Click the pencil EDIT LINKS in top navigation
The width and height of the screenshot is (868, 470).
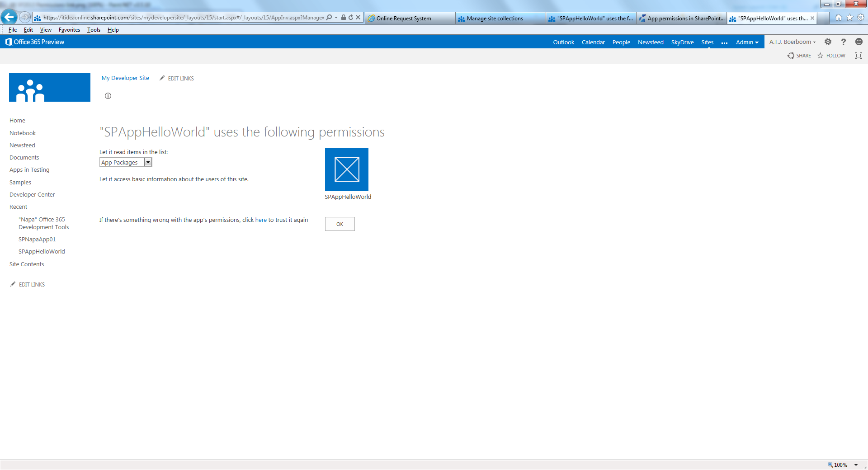point(177,78)
